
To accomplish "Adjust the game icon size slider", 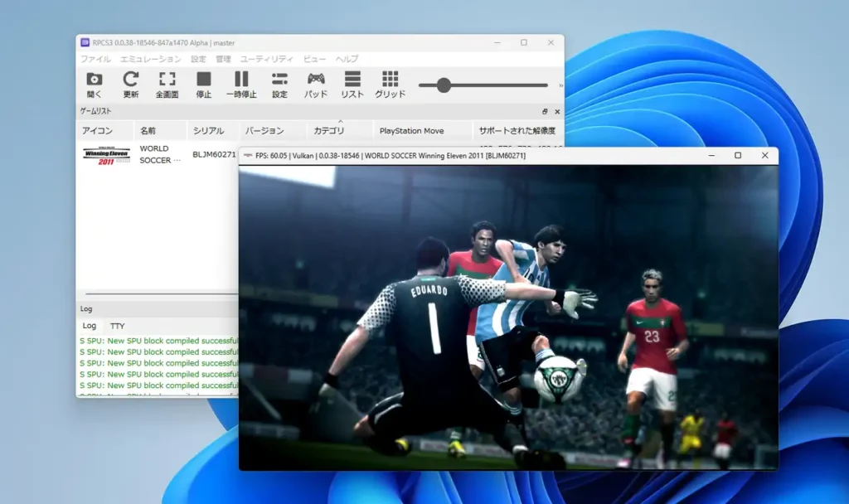I will click(444, 84).
